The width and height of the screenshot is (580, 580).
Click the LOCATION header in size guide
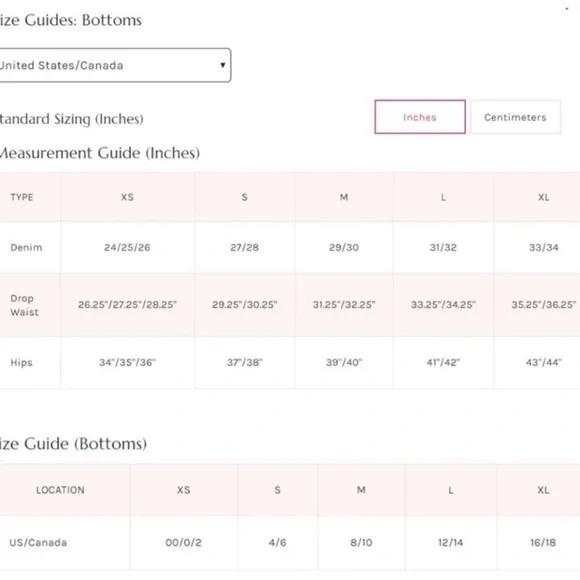pyautogui.click(x=60, y=490)
